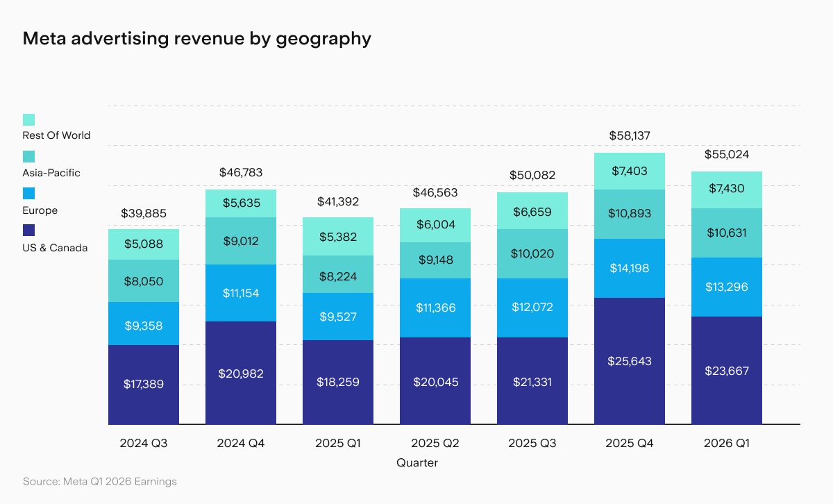Click the $46,563 total above 2025 Q2
The height and width of the screenshot is (504, 833).
point(435,192)
